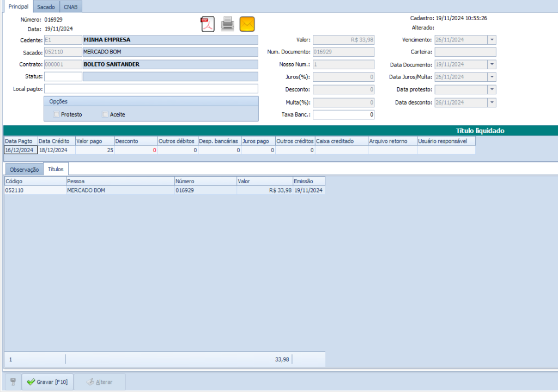
Task: Switch to the Sacado tab
Action: click(x=46, y=7)
